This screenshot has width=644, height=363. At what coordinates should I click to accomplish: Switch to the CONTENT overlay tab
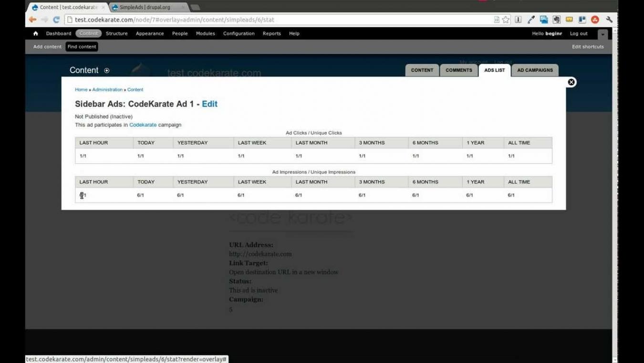(x=422, y=70)
